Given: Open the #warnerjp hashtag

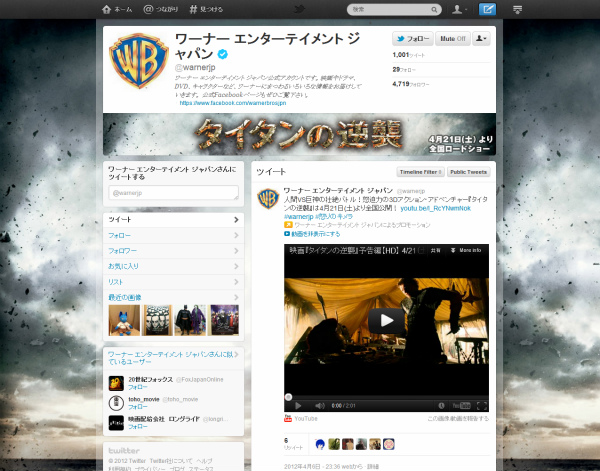Looking at the screenshot, I should coord(298,217).
